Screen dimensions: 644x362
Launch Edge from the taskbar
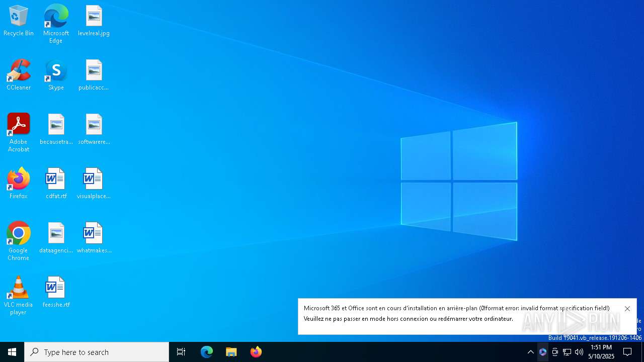coord(207,352)
